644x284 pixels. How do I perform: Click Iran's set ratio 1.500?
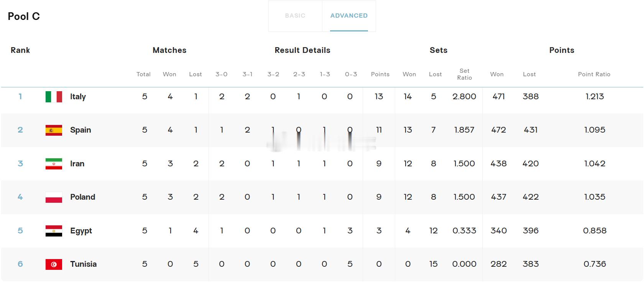tap(464, 164)
